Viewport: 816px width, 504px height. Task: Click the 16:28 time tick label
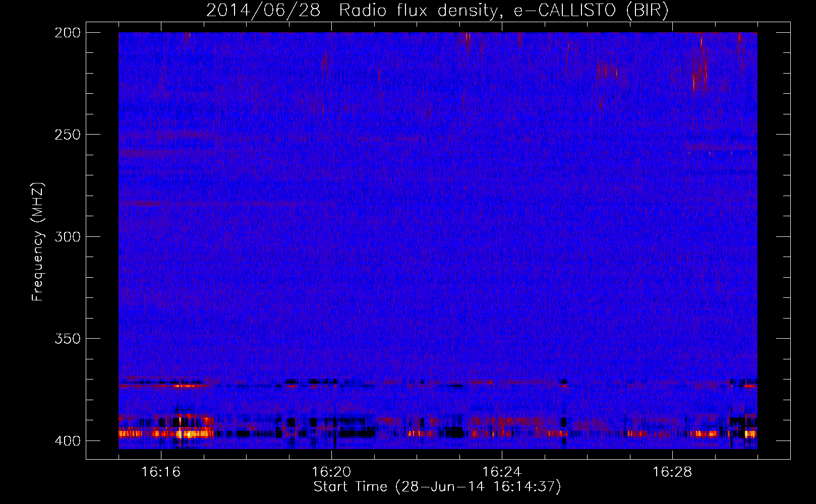click(x=672, y=472)
